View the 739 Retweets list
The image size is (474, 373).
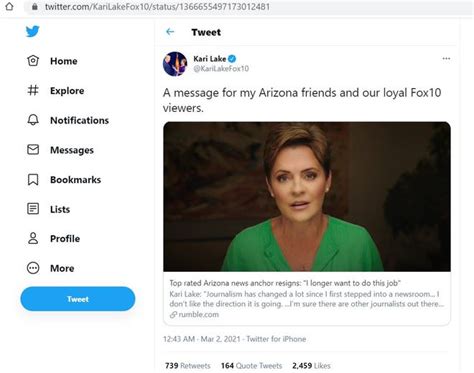[188, 366]
